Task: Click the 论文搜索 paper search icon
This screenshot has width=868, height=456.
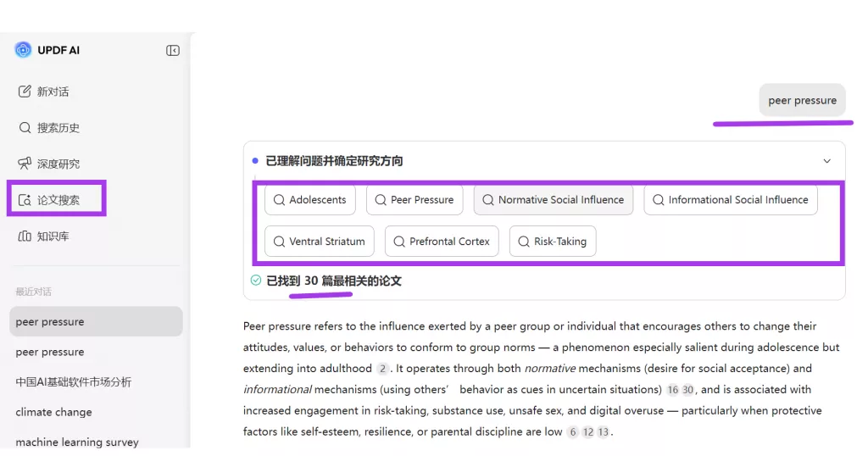Action: [25, 200]
